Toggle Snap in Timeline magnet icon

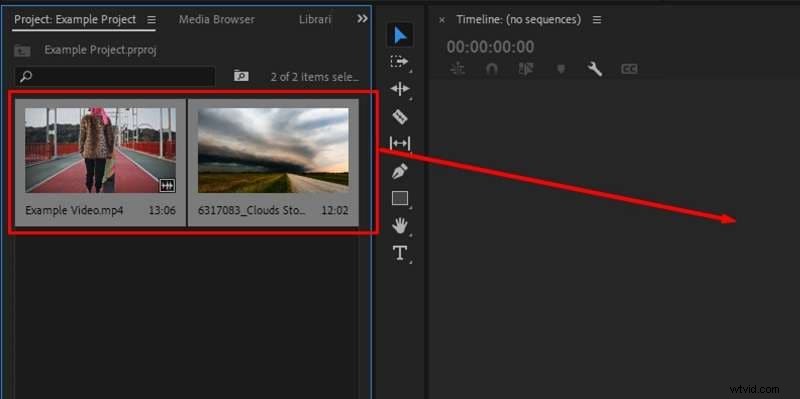492,69
